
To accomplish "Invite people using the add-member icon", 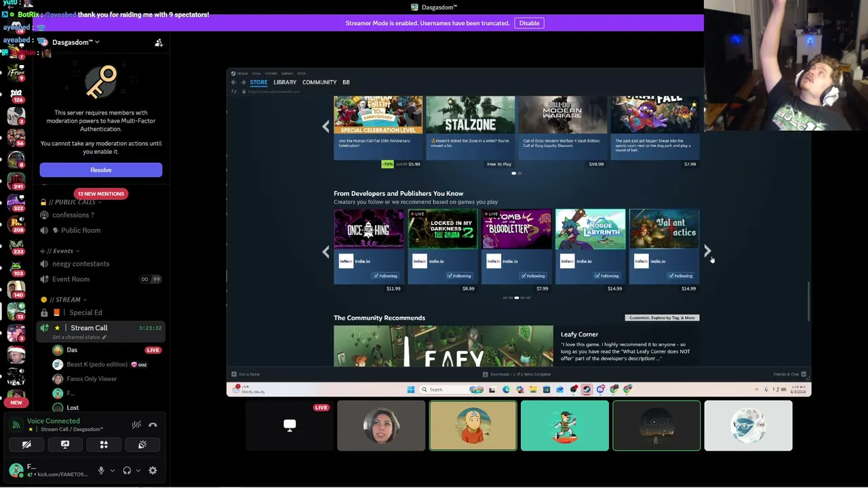I will pyautogui.click(x=159, y=43).
